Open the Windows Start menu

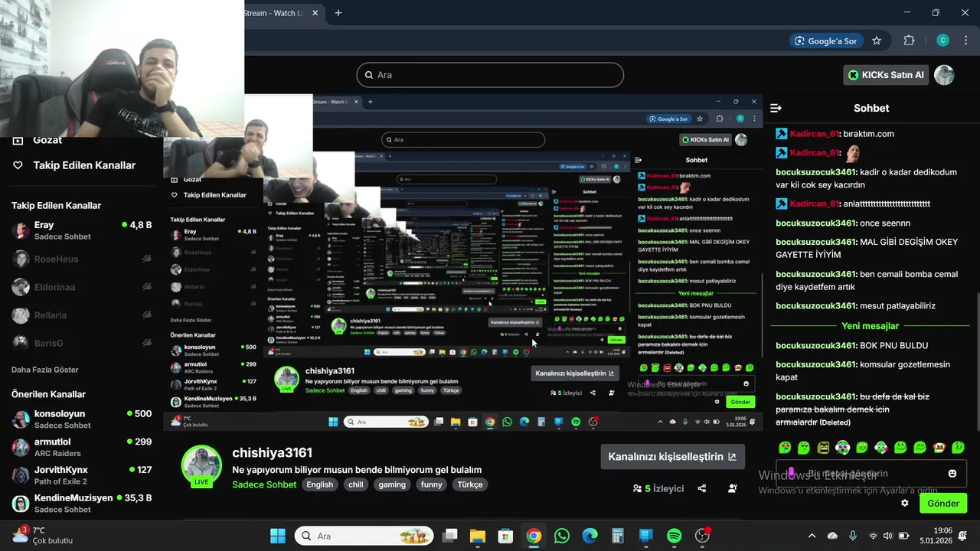coord(278,536)
